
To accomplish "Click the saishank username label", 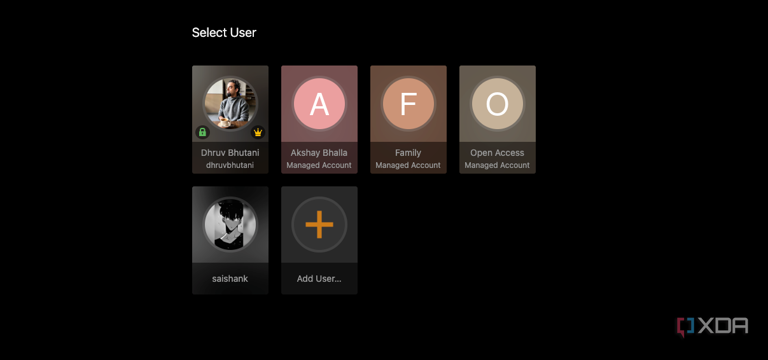I will click(x=230, y=279).
